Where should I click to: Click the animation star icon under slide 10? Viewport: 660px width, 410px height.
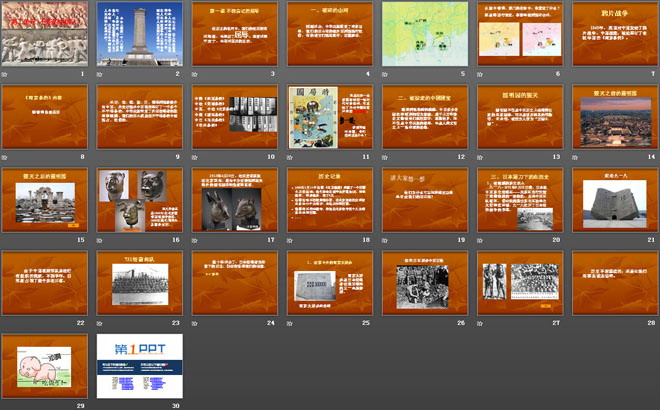(195, 157)
